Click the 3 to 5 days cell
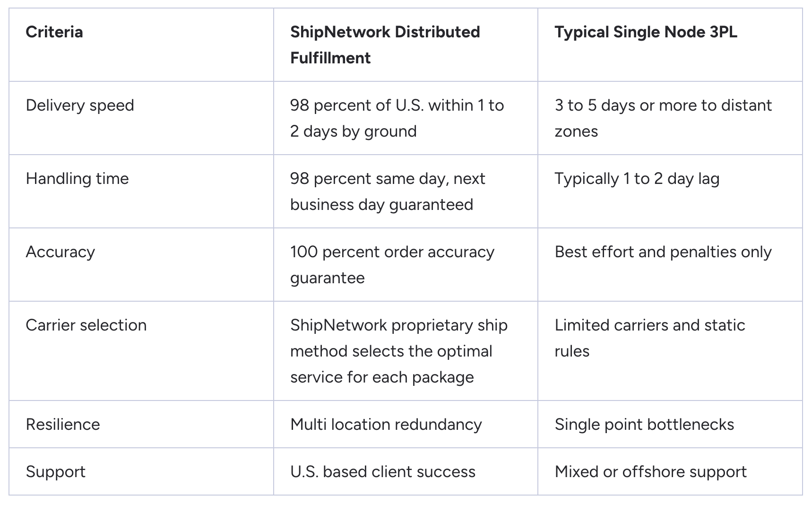The image size is (812, 505). coord(663,118)
